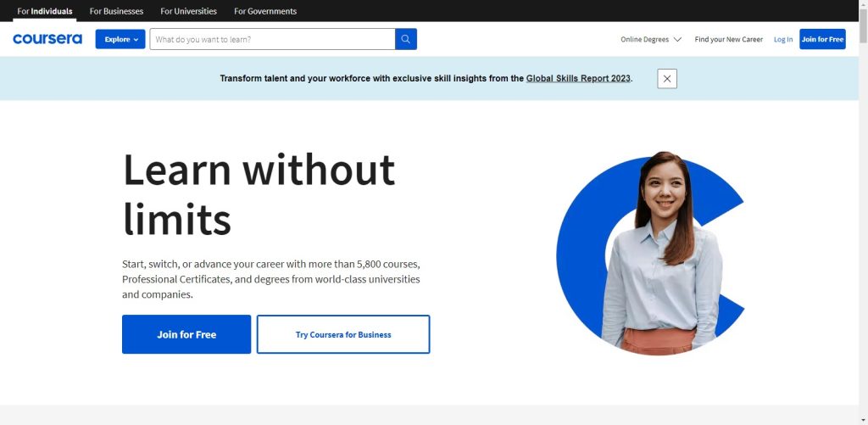Image resolution: width=868 pixels, height=425 pixels.
Task: Click the Coursera logo
Action: click(x=47, y=39)
